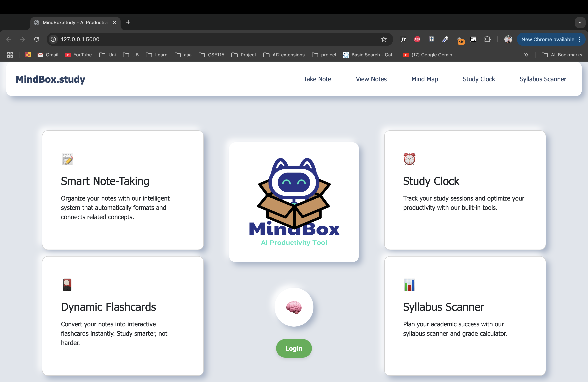Click the alarm clock icon on Study Clock card
Viewport: 588px width, 382px height.
pyautogui.click(x=409, y=159)
